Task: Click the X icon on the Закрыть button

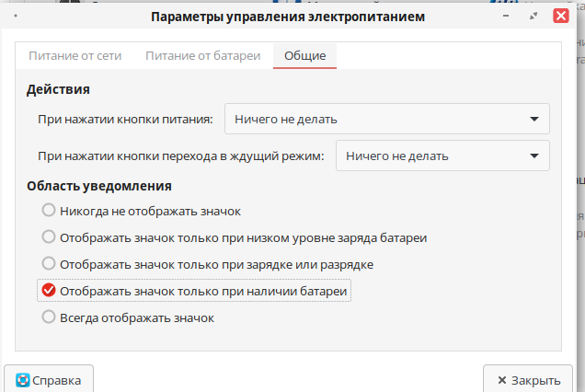Action: pos(501,380)
